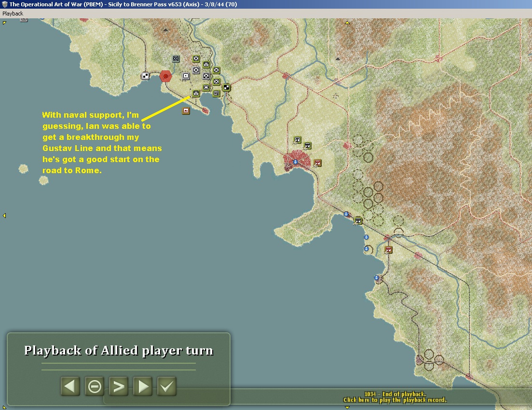
Task: Select gray infantry unit below topmost green infantry
Action: point(196,70)
